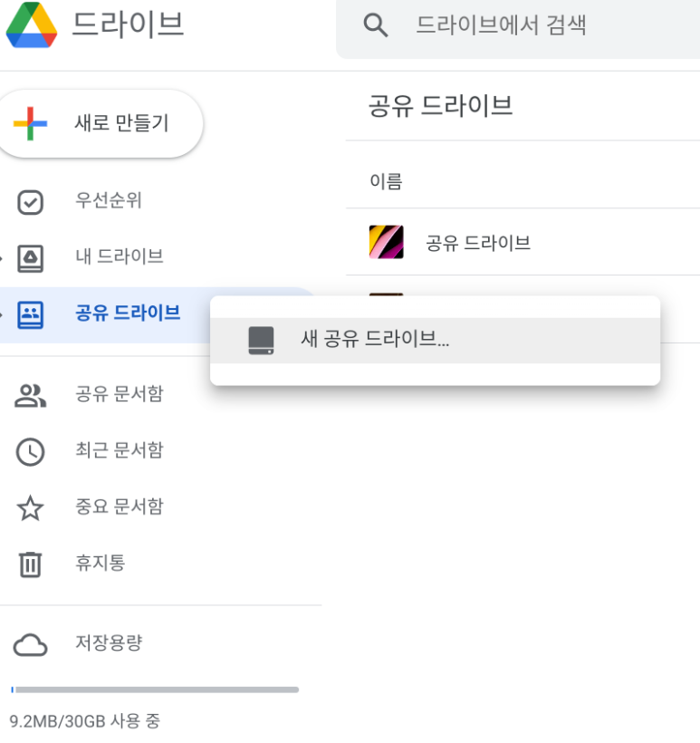Open the 공유 드라이브 list row
Viewport: 700px width, 743px height.
tap(523, 242)
